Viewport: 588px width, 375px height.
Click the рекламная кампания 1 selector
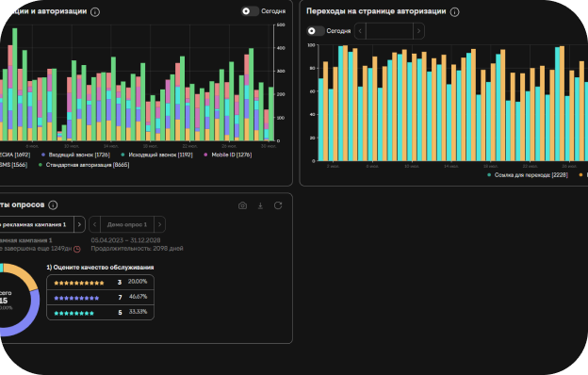(x=37, y=224)
